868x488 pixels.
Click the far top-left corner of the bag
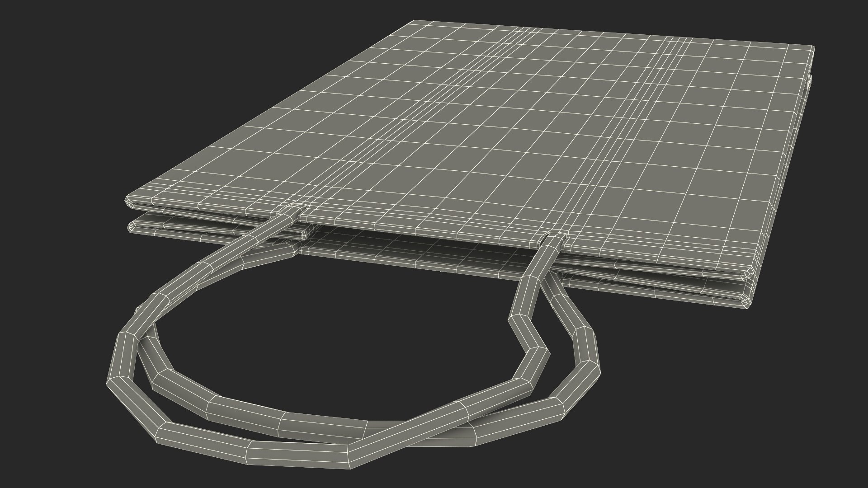pyautogui.click(x=415, y=21)
